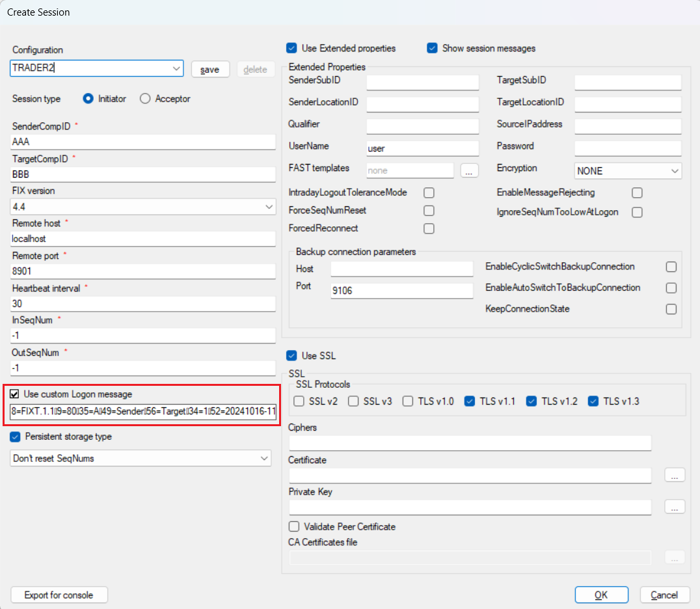Enable the SSL v2 protocol
Viewport: 700px width, 609px height.
point(299,401)
